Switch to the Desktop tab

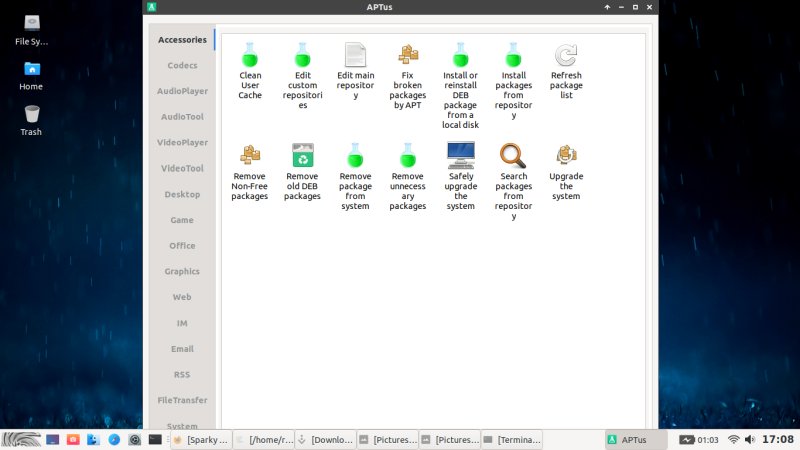pyautogui.click(x=182, y=194)
